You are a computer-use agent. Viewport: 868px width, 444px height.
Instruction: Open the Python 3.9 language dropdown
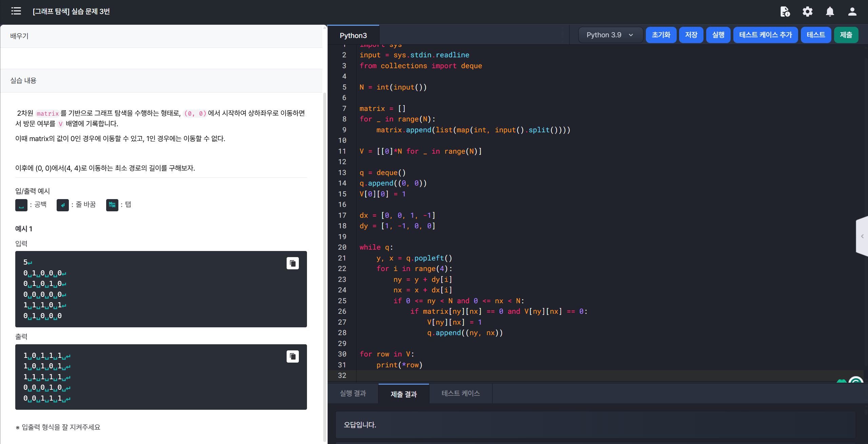[610, 35]
